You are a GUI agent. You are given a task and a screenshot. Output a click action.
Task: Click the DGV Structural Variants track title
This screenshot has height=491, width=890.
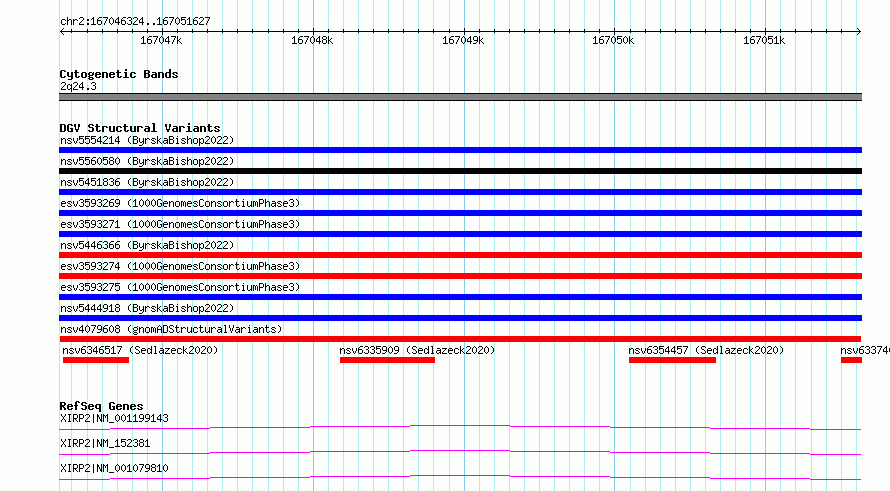pyautogui.click(x=140, y=128)
